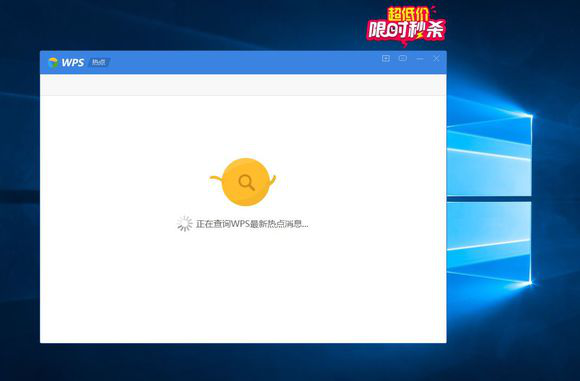Image resolution: width=580 pixels, height=381 pixels.
Task: Minimize the WPS 热点 window
Action: (x=420, y=59)
